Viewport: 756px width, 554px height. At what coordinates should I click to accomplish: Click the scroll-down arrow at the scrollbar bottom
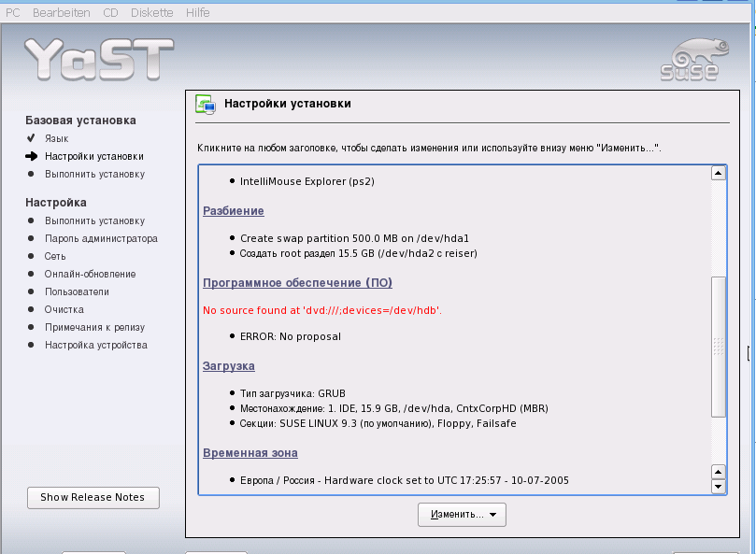[719, 487]
